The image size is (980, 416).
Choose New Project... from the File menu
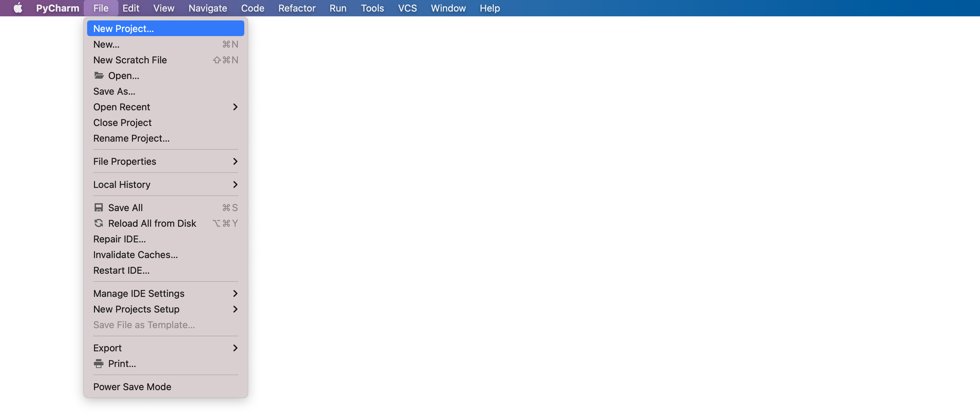(x=165, y=29)
